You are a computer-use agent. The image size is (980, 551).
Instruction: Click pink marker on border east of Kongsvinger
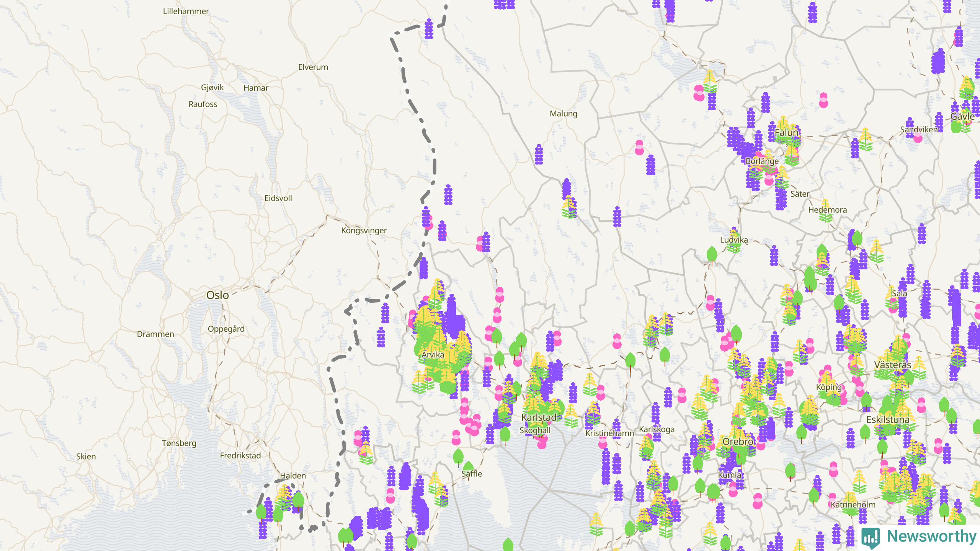[x=428, y=222]
